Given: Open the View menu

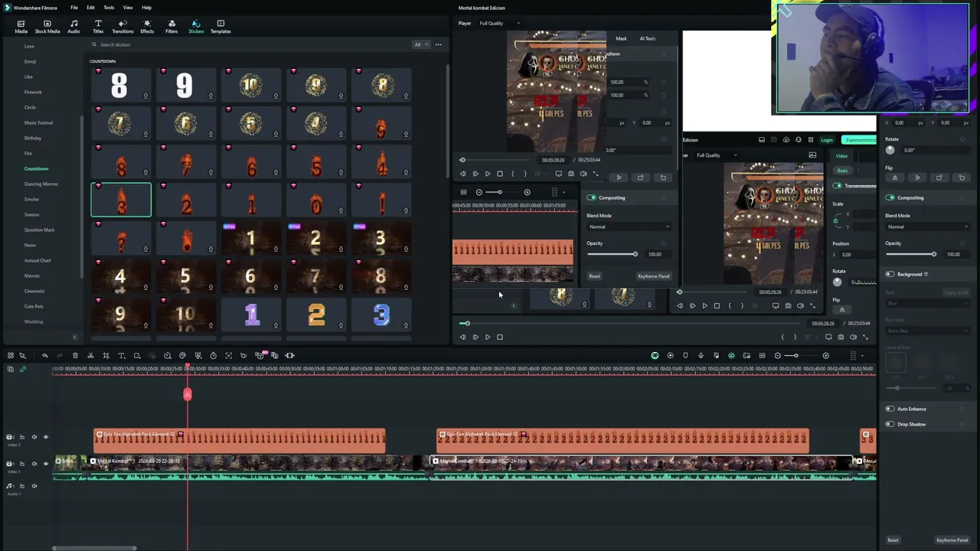Looking at the screenshot, I should pyautogui.click(x=128, y=8).
